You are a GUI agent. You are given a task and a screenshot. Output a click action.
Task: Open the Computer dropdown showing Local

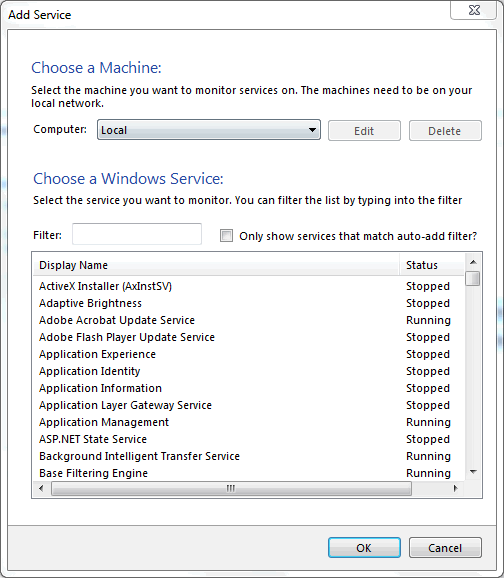209,130
